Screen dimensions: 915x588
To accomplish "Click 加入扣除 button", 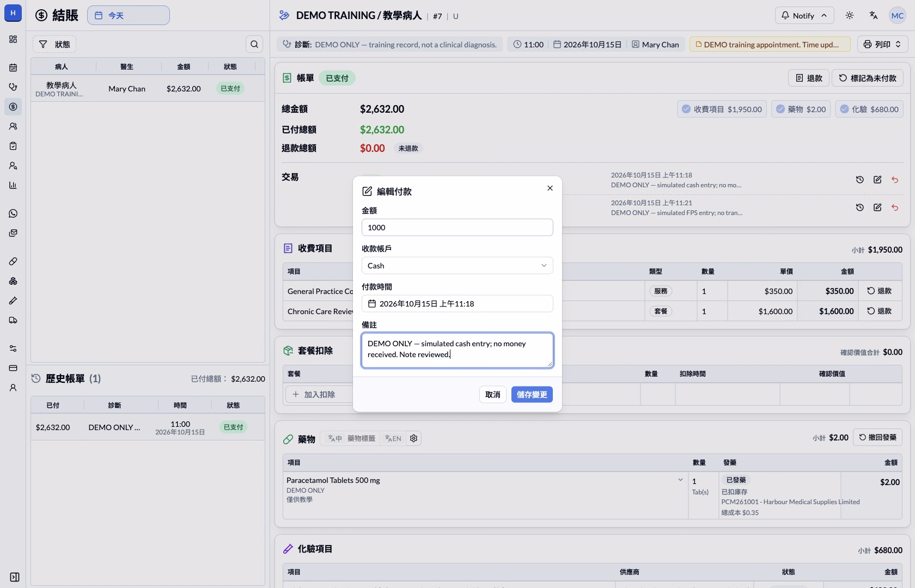I will click(x=319, y=394).
